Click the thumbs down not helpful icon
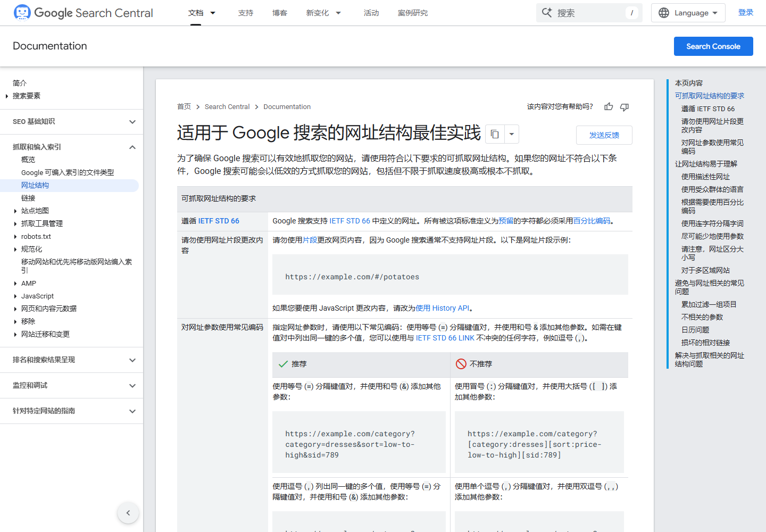Screen dimensions: 766x532 (625, 107)
